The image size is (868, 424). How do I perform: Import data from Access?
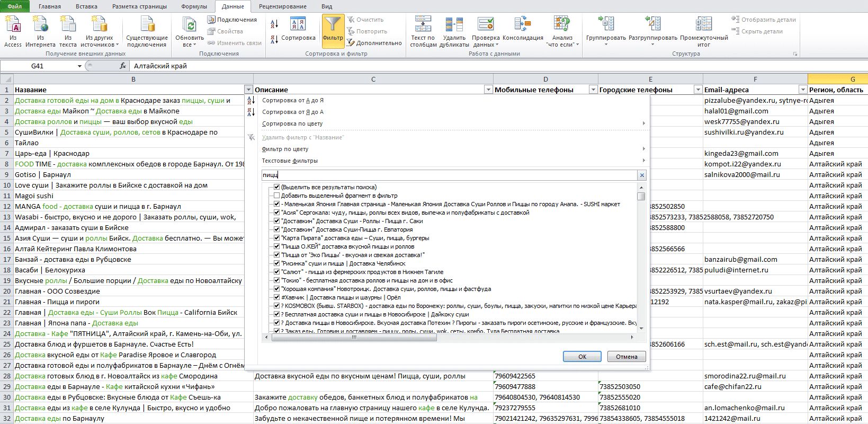point(13,31)
